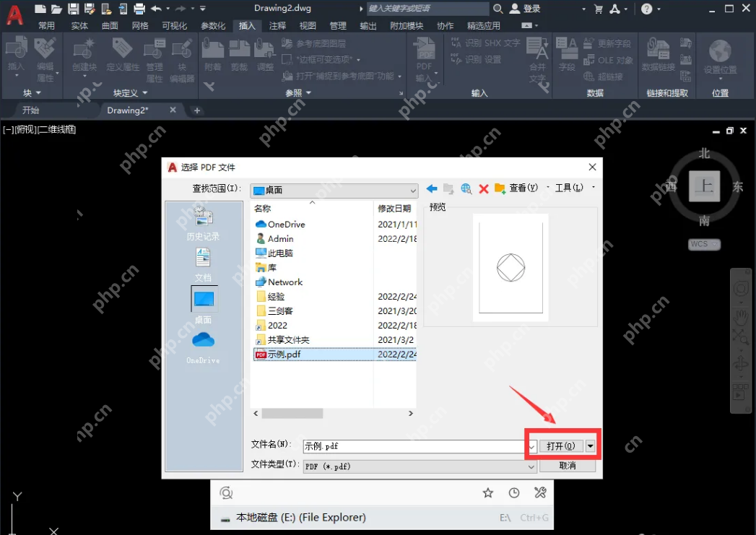Screen dimensions: 756x535
Task: Click the create new folder icon in dialog
Action: [500, 188]
